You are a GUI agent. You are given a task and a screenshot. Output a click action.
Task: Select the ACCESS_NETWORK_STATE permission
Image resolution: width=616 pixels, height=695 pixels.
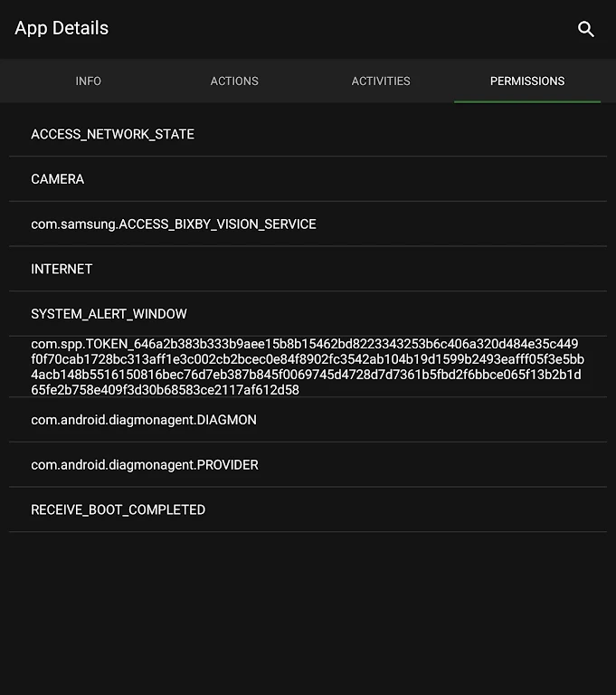[113, 134]
